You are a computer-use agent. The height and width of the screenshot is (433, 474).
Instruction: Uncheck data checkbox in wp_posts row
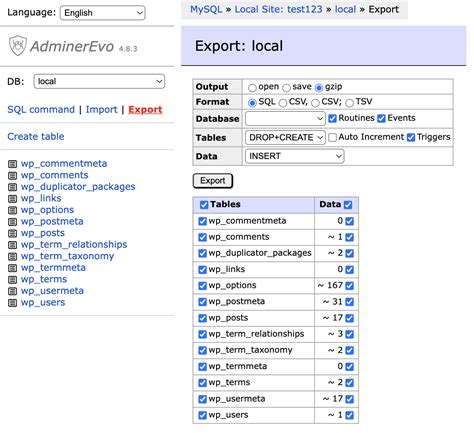coord(349,318)
